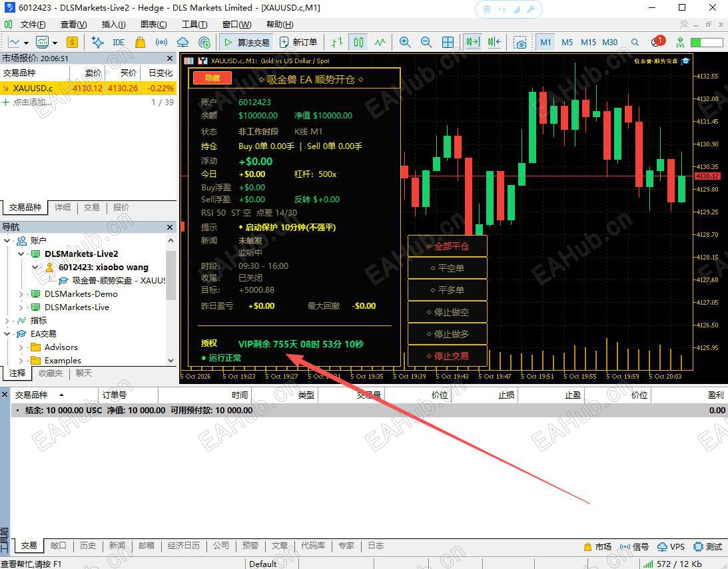
Task: Select candlestick chart type icon
Action: [x=358, y=43]
